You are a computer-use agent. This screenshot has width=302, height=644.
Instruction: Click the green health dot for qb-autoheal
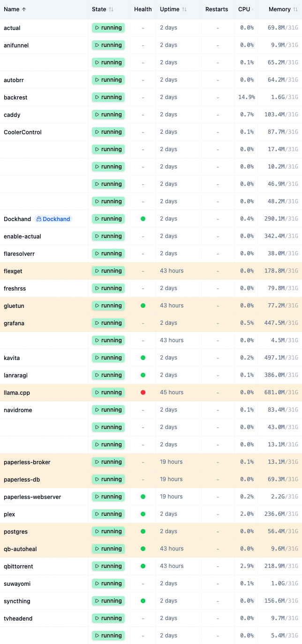tap(143, 549)
